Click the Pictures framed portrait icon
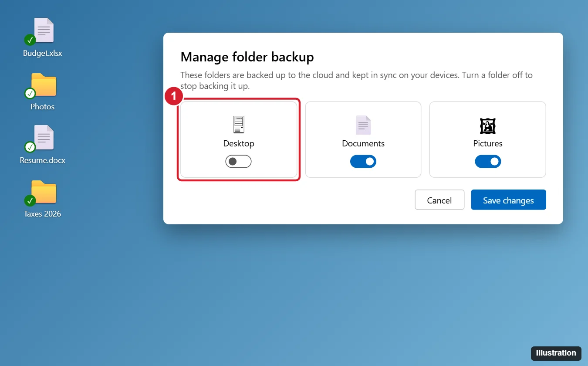 488,125
